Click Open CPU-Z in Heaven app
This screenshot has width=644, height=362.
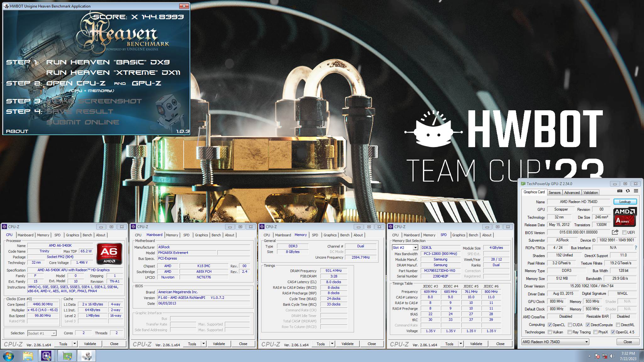(x=76, y=83)
